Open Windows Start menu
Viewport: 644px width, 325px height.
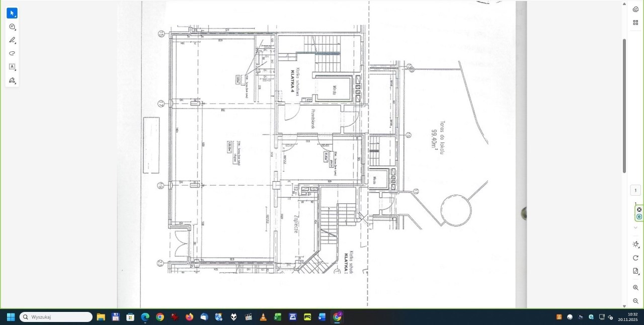11,317
